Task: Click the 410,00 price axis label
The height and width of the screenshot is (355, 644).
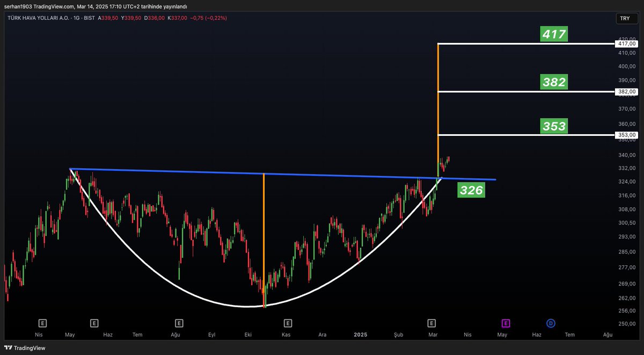Action: pyautogui.click(x=627, y=53)
